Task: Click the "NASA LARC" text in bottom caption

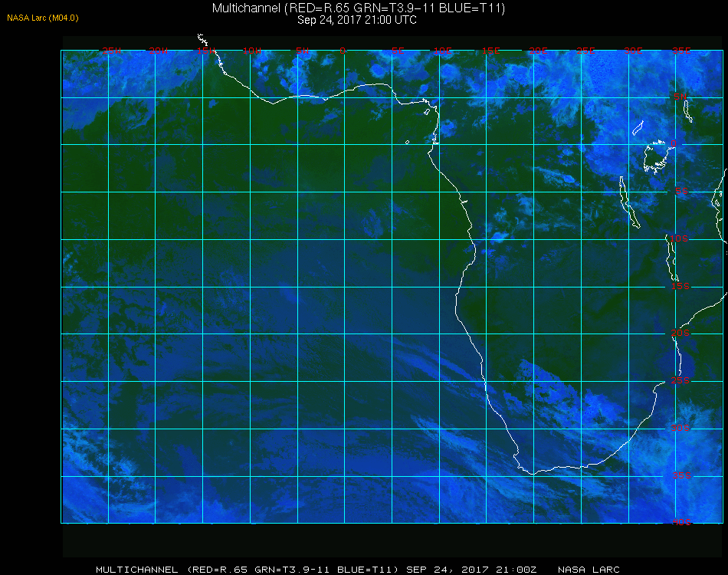Action: point(589,570)
